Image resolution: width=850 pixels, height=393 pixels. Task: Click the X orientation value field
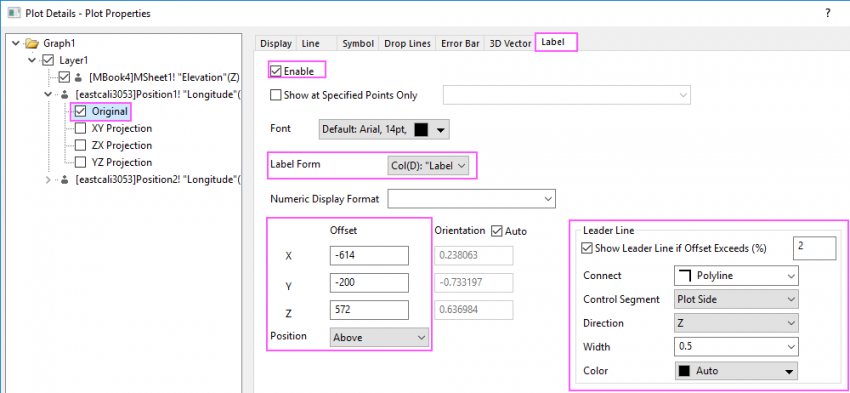[474, 255]
